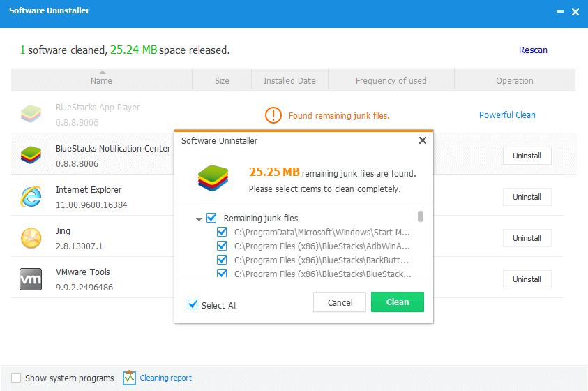Uncheck the ProgramData Start Menu path checkbox
Screen dimensions: 588x391
(x=222, y=232)
